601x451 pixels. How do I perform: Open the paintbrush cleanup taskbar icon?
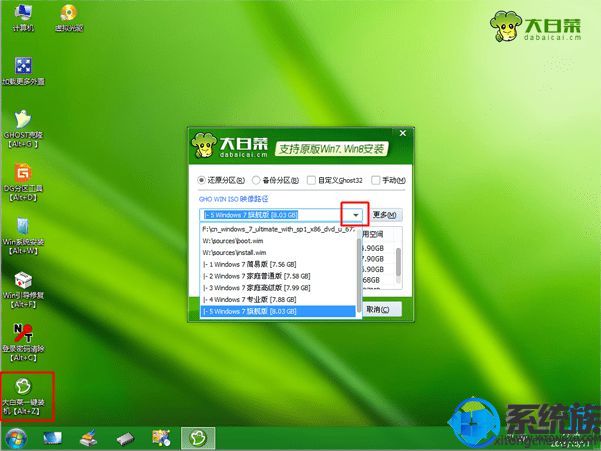coord(89,438)
